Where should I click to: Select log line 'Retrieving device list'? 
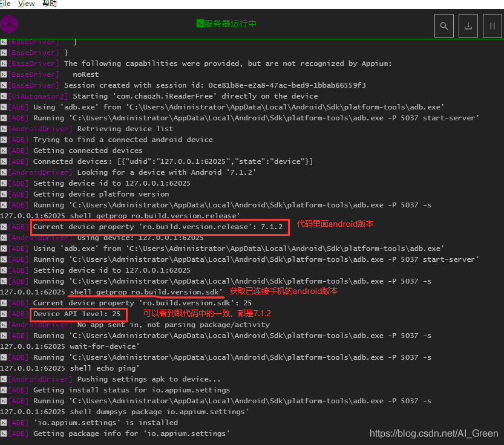(x=125, y=129)
